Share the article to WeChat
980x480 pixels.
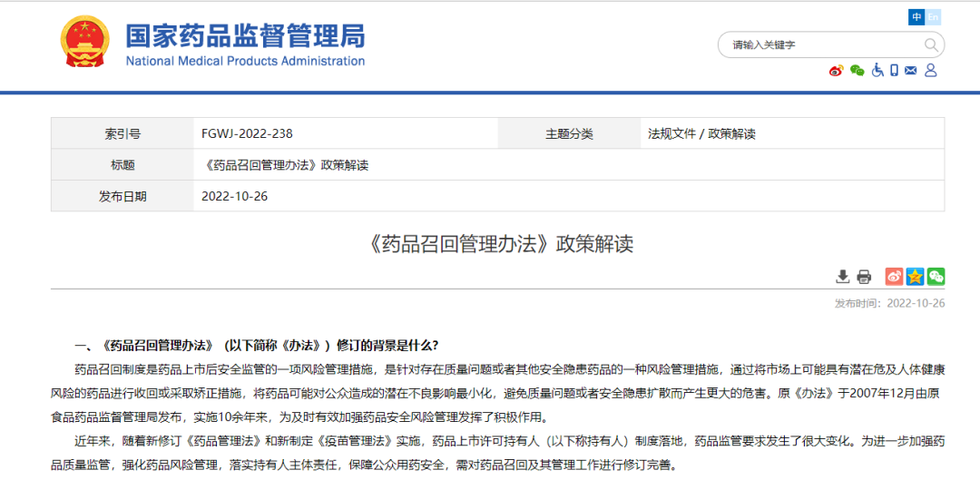(x=936, y=277)
